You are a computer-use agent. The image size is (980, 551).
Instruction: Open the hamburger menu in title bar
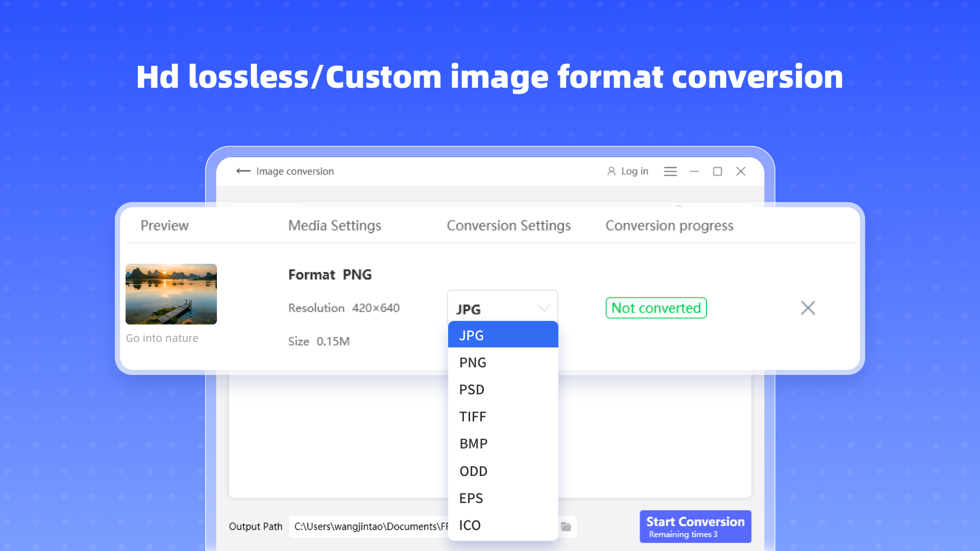click(670, 171)
